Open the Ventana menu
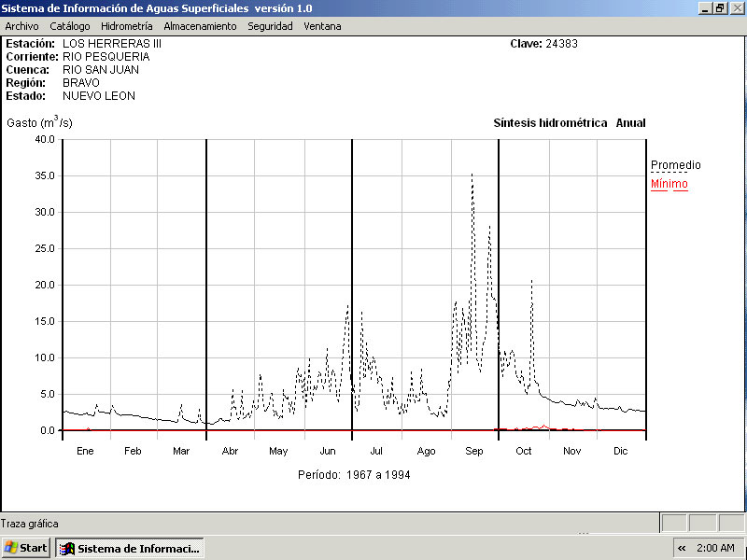Viewport: 747px width, 560px height. click(x=322, y=26)
